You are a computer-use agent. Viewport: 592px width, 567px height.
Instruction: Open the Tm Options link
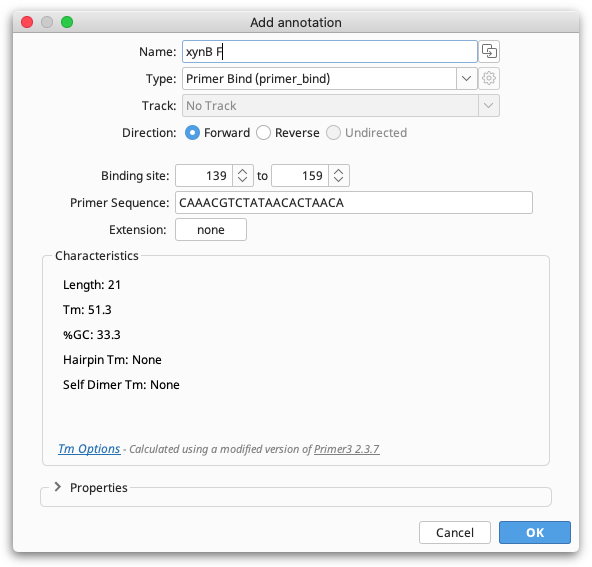pyautogui.click(x=89, y=449)
